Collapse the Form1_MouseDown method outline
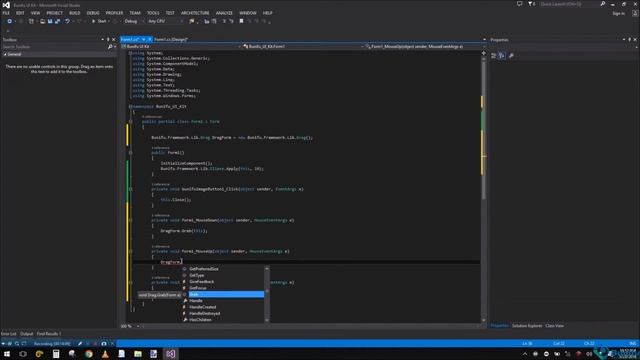Image resolution: width=640 pixels, height=360 pixels. click(130, 220)
